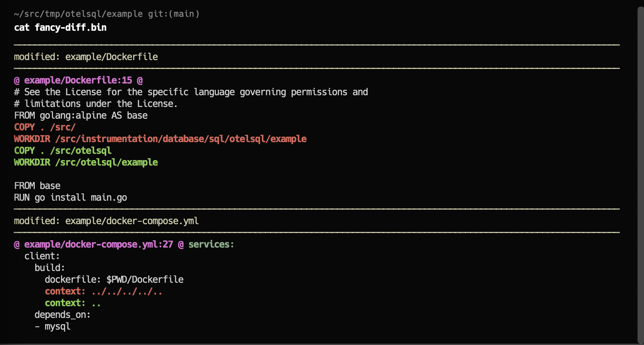
Task: Click the line 'dockerfile: $PWD/Dockerfile'
Action: tap(114, 279)
